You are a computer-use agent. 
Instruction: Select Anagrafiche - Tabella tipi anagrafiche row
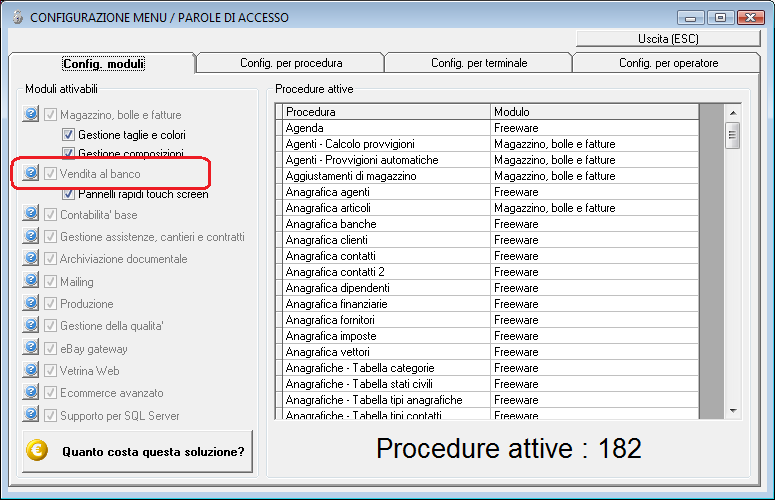(x=487, y=400)
